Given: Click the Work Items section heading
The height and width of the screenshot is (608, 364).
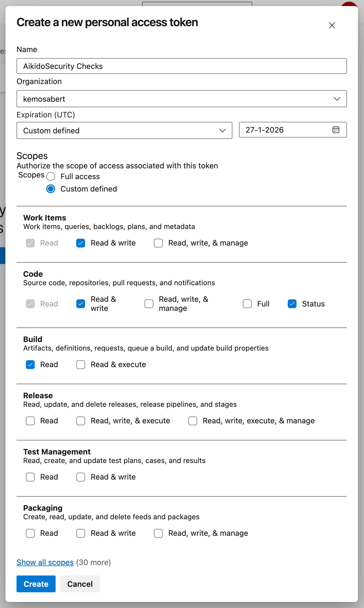Looking at the screenshot, I should coord(45,218).
